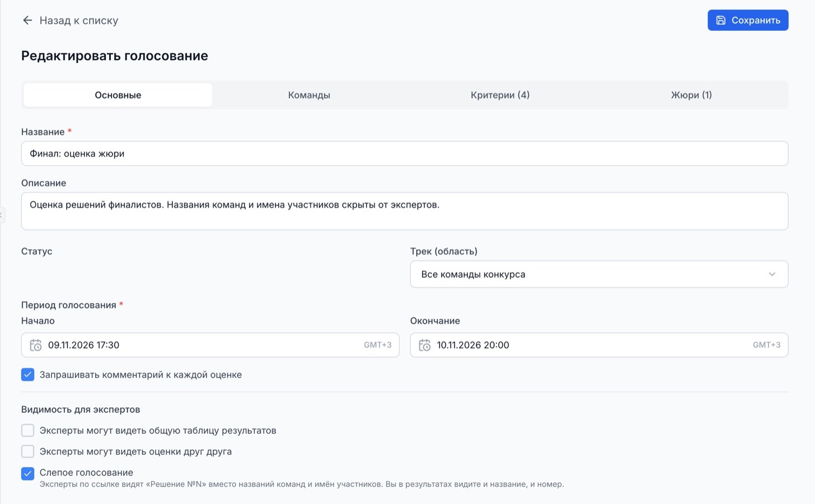Switch to the Основные tab
Image resolution: width=815 pixels, height=504 pixels.
pyautogui.click(x=118, y=95)
